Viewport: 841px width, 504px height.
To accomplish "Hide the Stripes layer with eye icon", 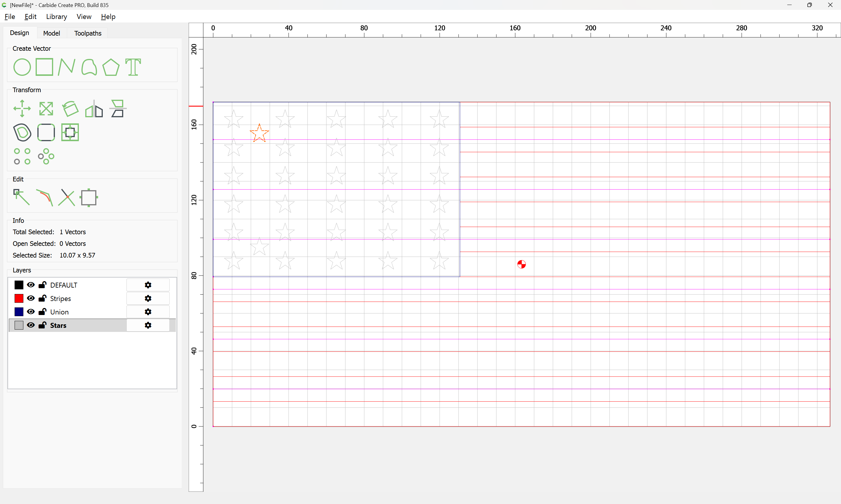I will pyautogui.click(x=31, y=298).
